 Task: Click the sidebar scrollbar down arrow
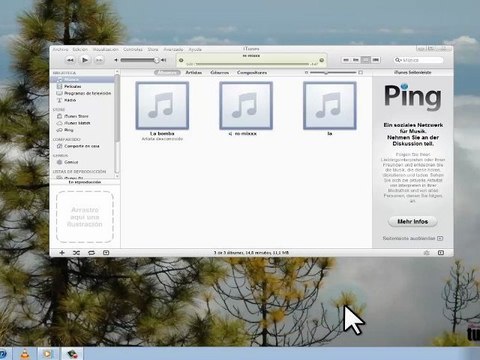coord(117,176)
